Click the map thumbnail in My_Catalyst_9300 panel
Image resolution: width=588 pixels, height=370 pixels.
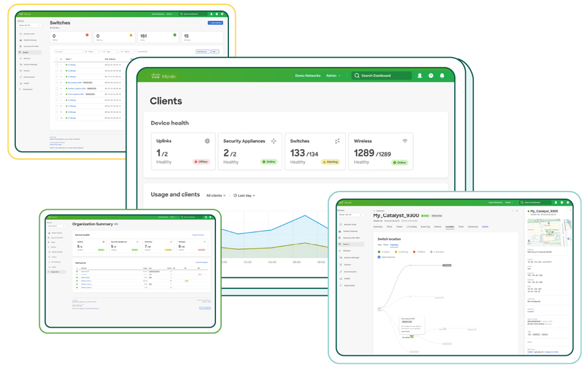coord(549,232)
